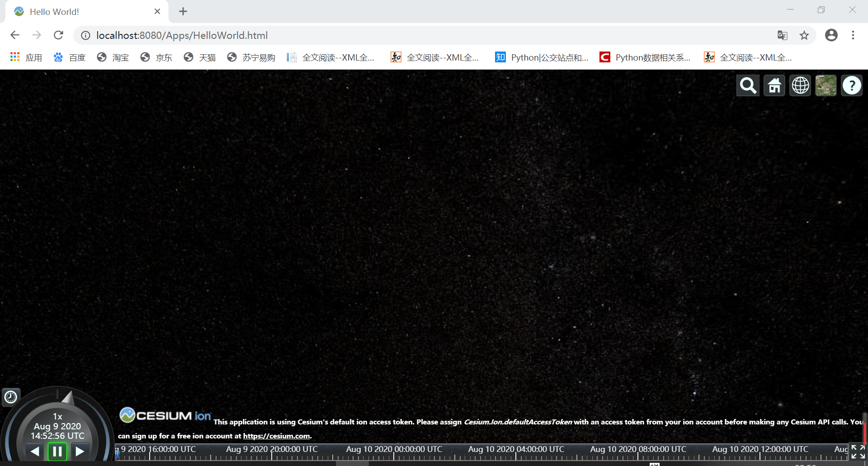Click the 1x speed label in animation widget
Viewport: 868px width, 466px height.
point(57,416)
